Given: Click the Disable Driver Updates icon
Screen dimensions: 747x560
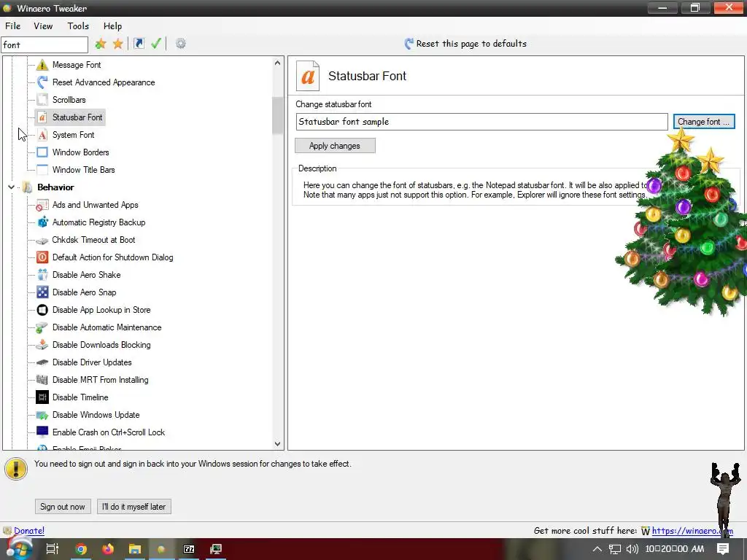Looking at the screenshot, I should pyautogui.click(x=42, y=362).
